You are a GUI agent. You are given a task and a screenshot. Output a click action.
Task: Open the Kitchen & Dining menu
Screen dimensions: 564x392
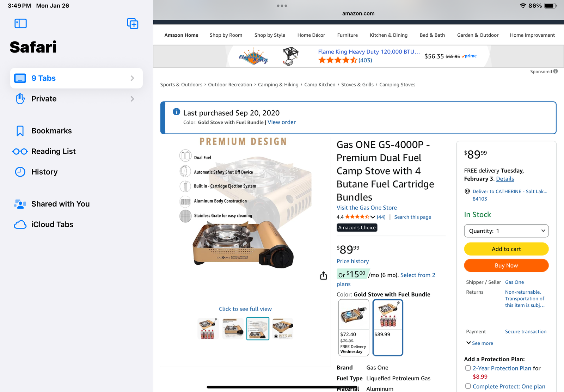click(388, 35)
